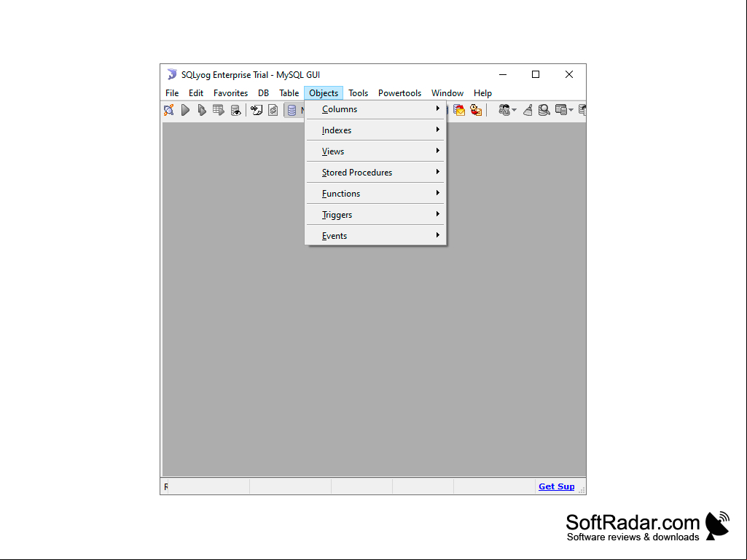Click the status bar resize grip
Screen dimensions: 747x560
(x=582, y=490)
